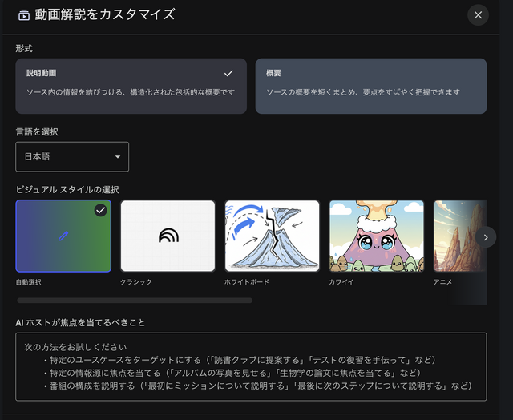Open the 日本語 language dropdown
The height and width of the screenshot is (420, 513).
pyautogui.click(x=72, y=157)
